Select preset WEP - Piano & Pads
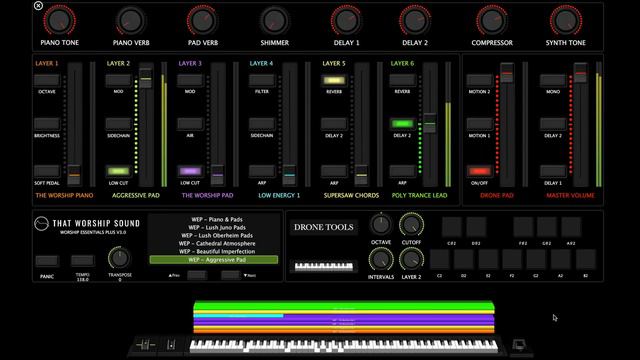 [216, 220]
